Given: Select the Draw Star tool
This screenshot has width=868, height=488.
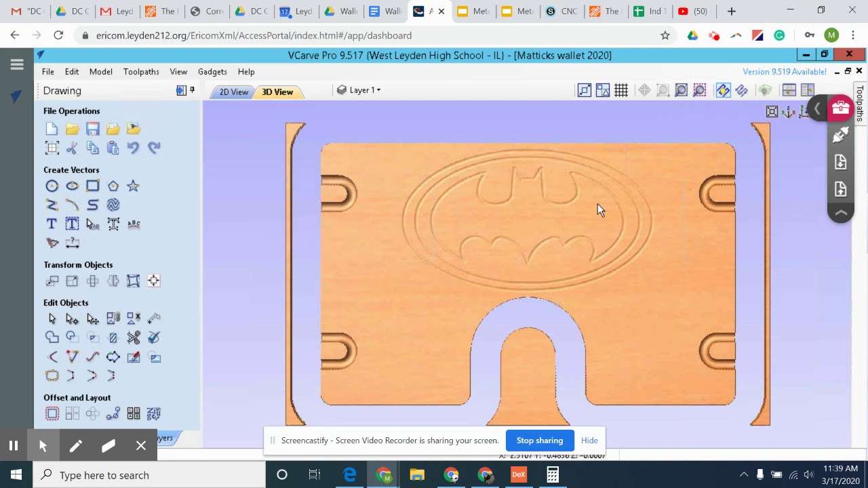Looking at the screenshot, I should tap(134, 186).
